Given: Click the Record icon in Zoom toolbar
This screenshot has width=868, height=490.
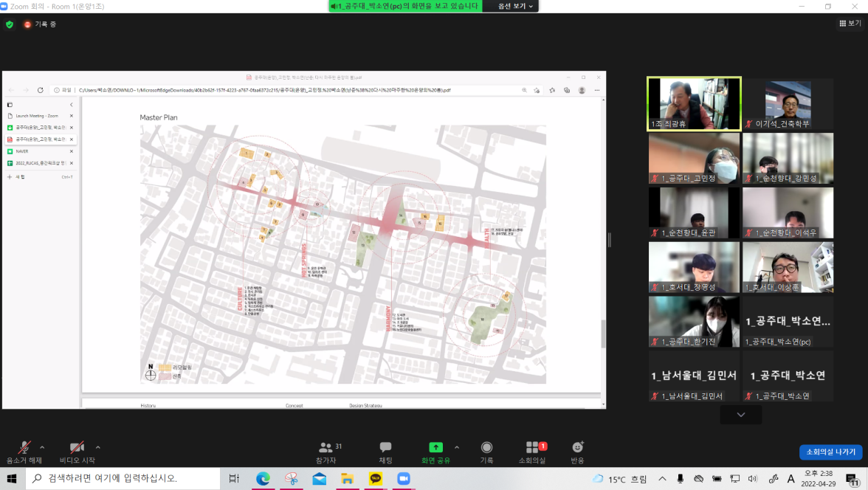Looking at the screenshot, I should point(486,448).
